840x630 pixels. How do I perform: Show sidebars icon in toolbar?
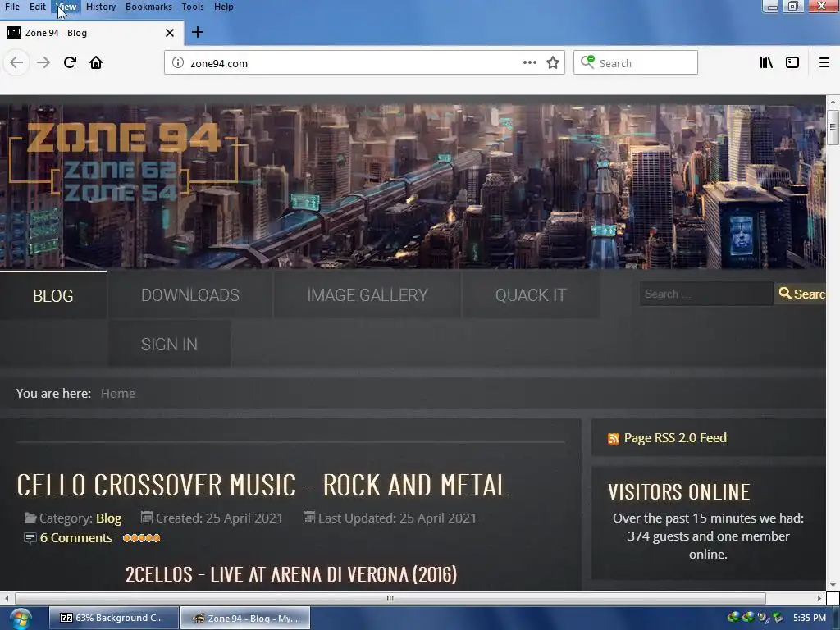coord(792,62)
